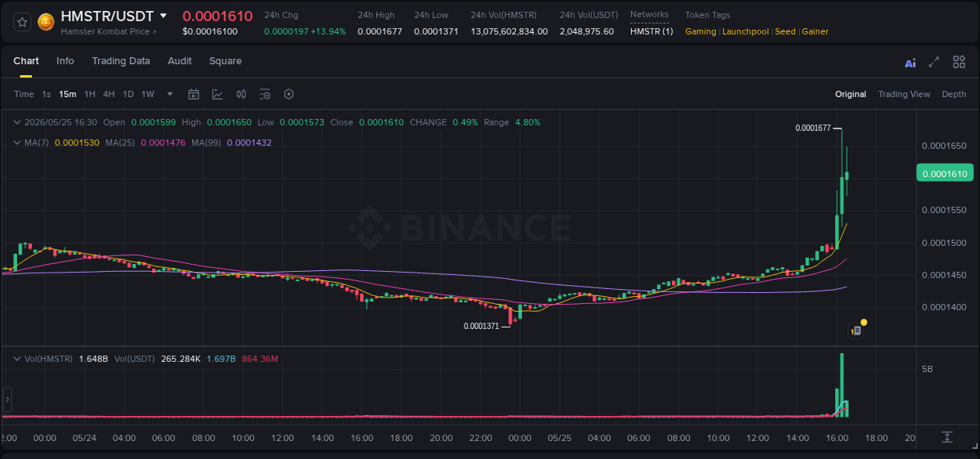The width and height of the screenshot is (980, 459).
Task: Expand more time intervals dropdown arrow
Action: 170,94
